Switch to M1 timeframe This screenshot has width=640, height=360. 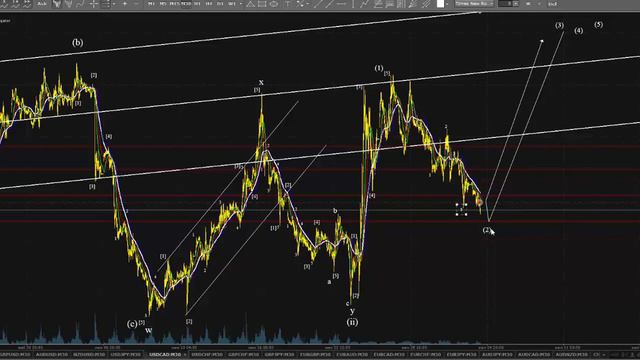pos(151,4)
